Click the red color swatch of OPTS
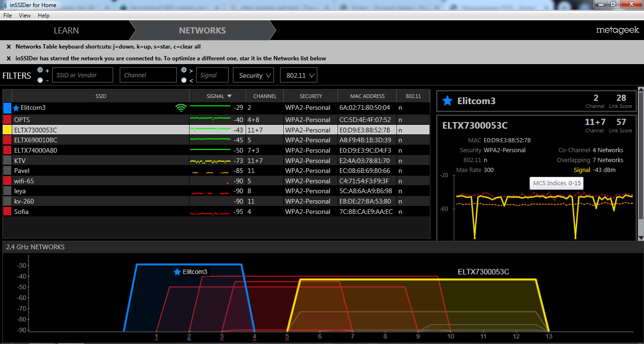Viewport: 644px width, 344px height. point(7,120)
